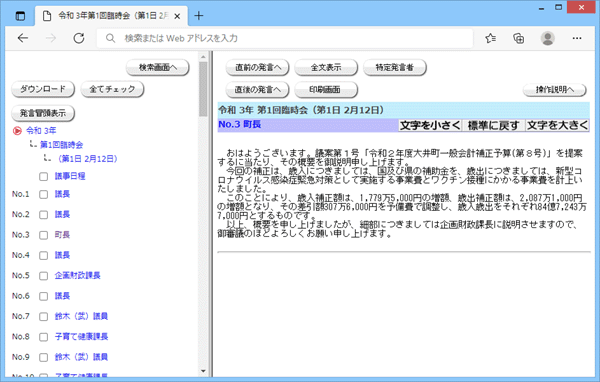Check the No.1 議長 checkbox
The height and width of the screenshot is (382, 600).
pyautogui.click(x=44, y=194)
